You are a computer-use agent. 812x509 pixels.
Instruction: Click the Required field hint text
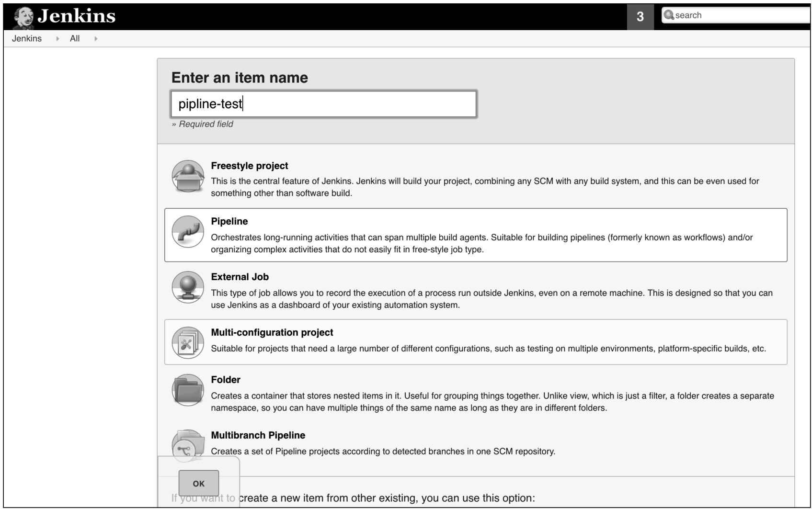pos(202,124)
